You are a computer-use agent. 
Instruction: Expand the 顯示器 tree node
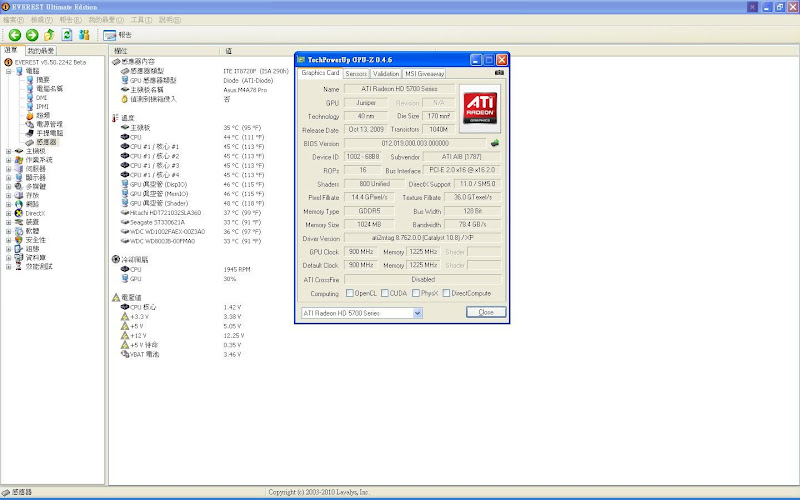(9, 178)
